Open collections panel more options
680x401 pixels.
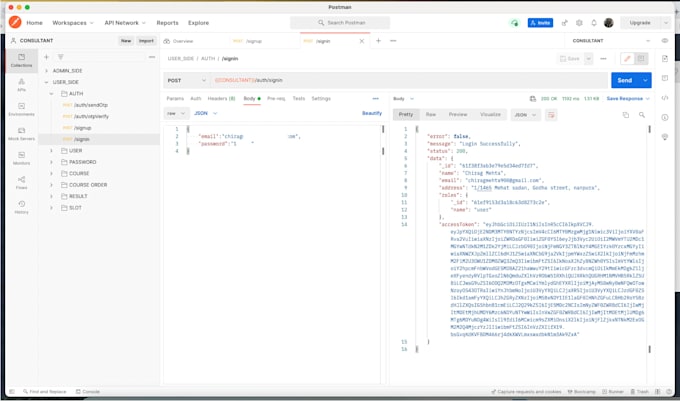point(152,57)
